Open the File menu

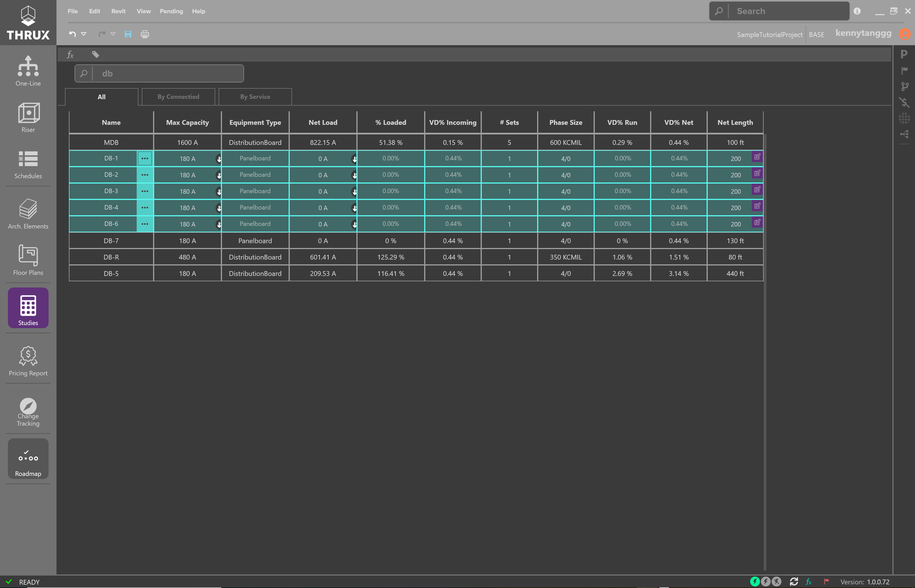tap(73, 11)
